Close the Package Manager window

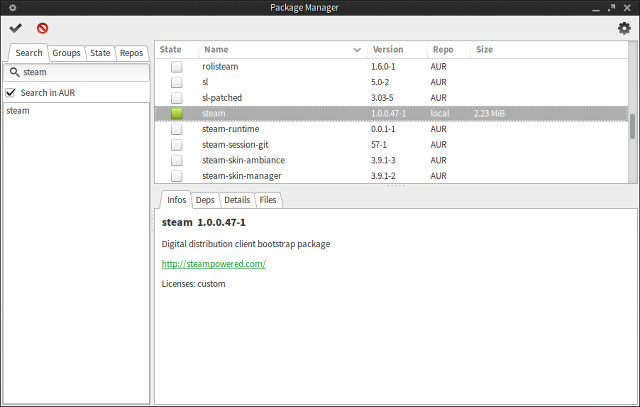point(627,7)
